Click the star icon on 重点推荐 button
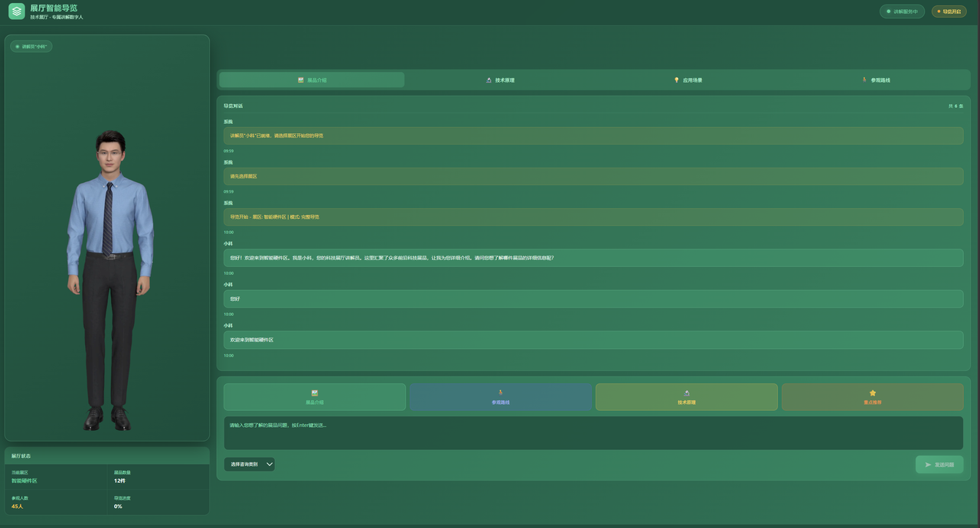The width and height of the screenshot is (980, 528). (x=873, y=393)
